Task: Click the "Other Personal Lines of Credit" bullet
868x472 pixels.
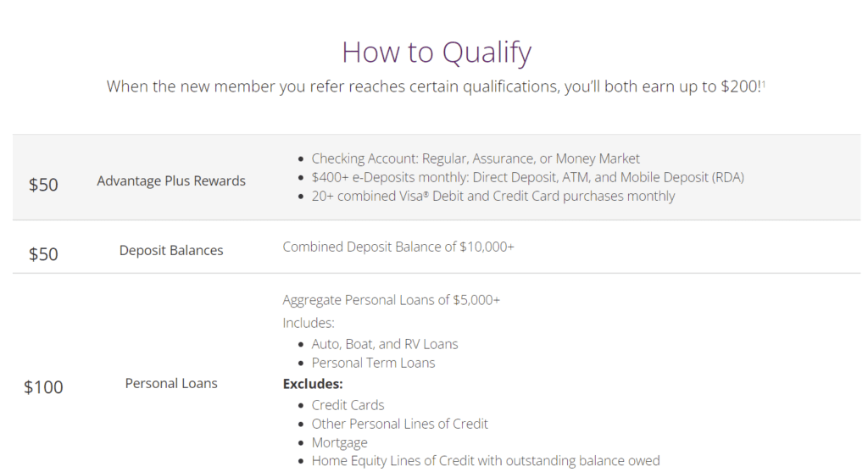Action: click(399, 424)
